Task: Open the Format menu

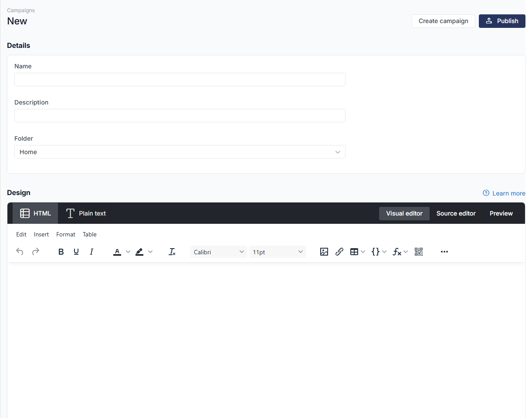Action: click(x=66, y=234)
